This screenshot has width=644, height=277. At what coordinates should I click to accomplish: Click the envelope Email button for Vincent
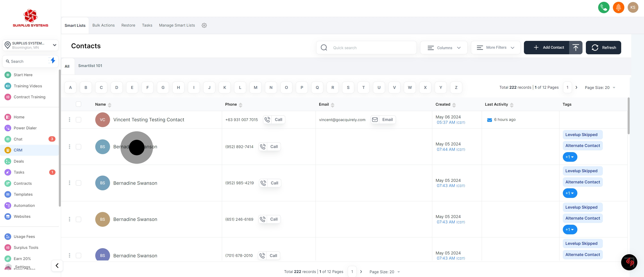383,120
